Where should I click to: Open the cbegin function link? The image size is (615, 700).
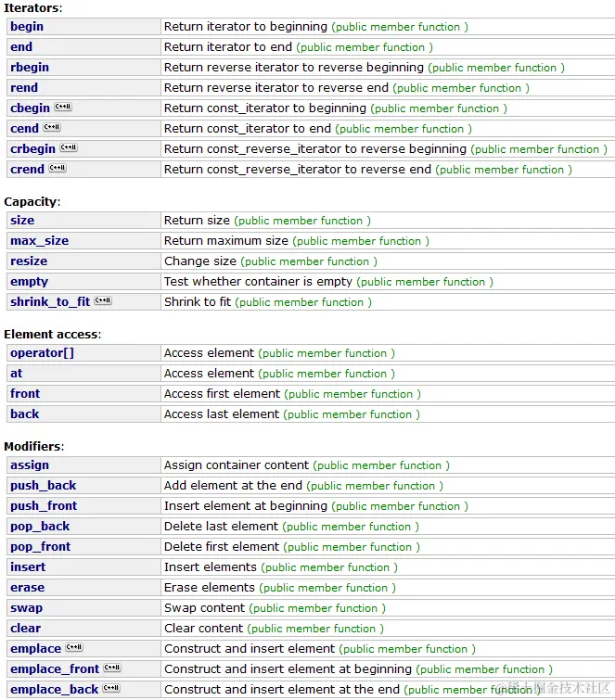click(30, 108)
